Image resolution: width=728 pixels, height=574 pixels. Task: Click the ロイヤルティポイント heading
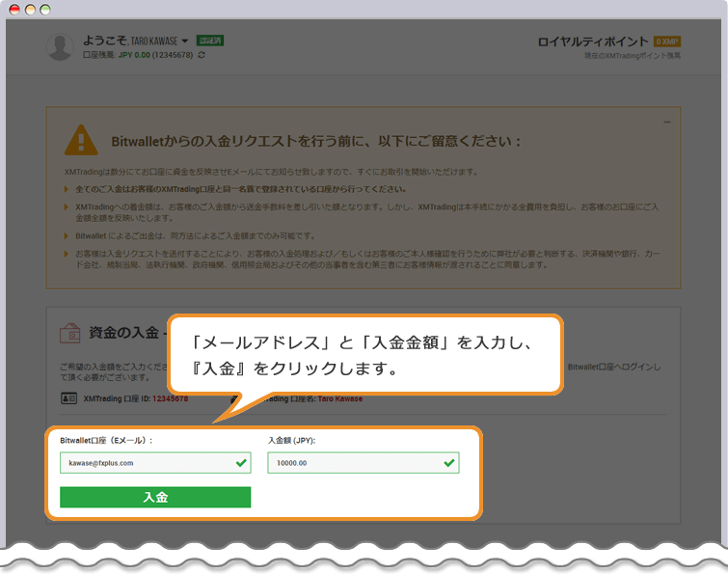pos(593,41)
